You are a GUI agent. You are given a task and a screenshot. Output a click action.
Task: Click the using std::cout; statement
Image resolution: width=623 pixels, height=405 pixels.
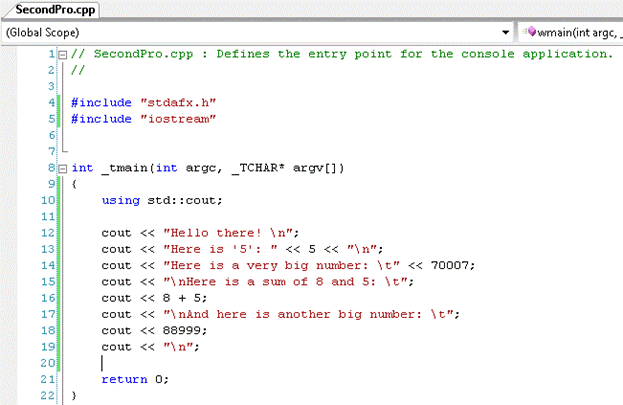162,200
